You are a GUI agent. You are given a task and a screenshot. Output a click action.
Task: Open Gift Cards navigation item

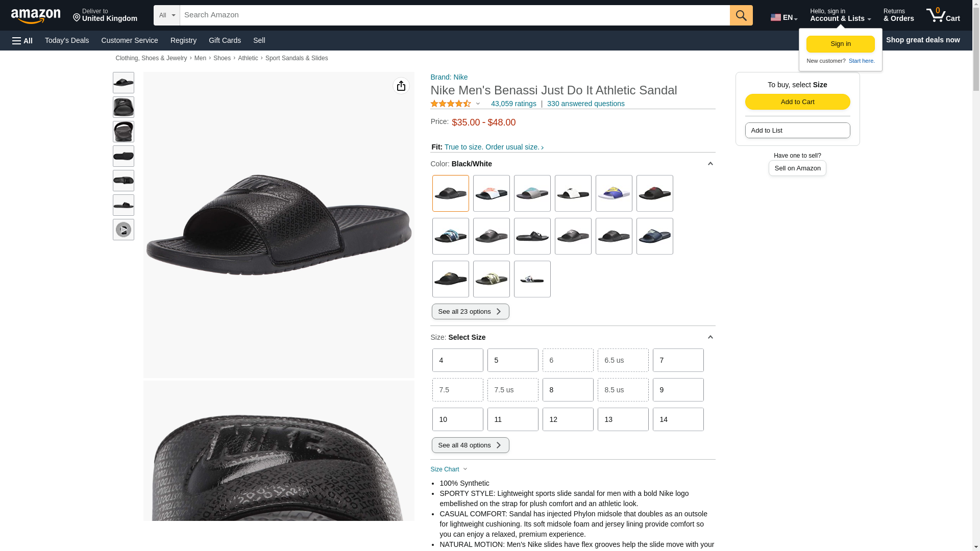(225, 40)
